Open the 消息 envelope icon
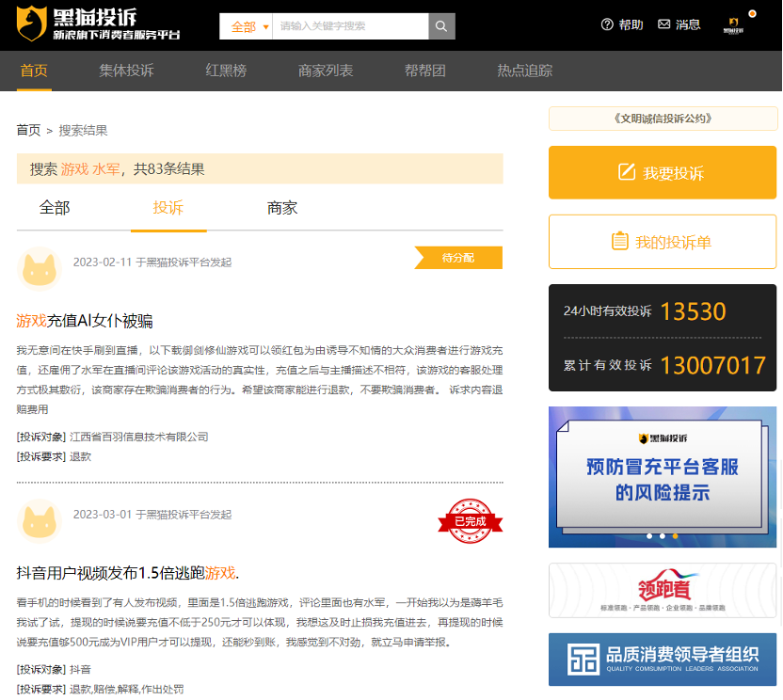Viewport: 783px width, 700px height. (x=663, y=24)
